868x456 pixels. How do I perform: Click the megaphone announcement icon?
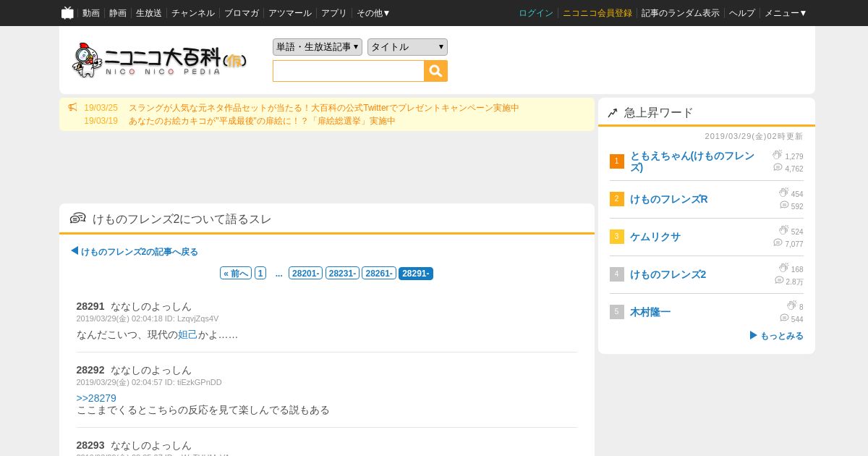72,107
